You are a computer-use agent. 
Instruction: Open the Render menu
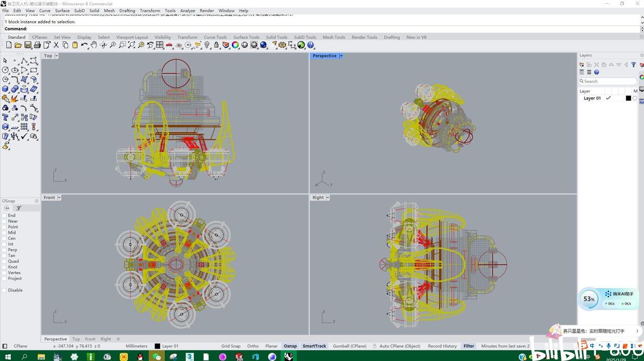pyautogui.click(x=206, y=11)
